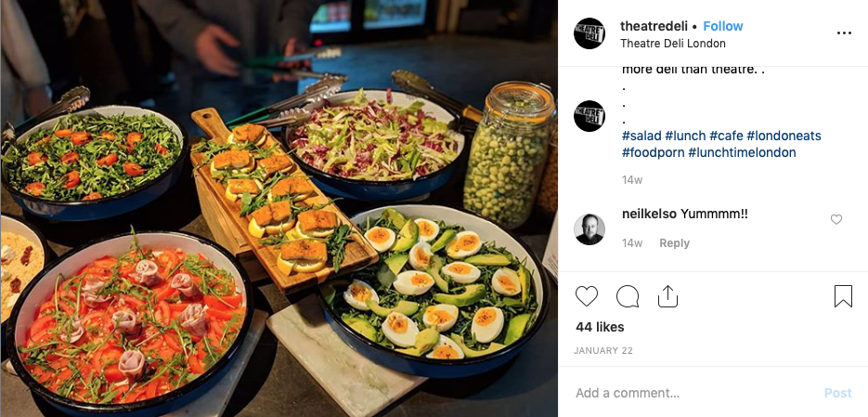Open the #foodporn hashtag

(x=653, y=152)
